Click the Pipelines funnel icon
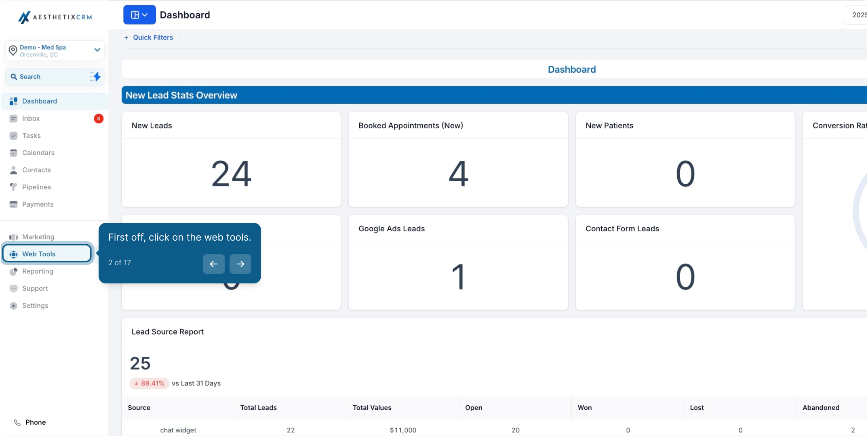Viewport: 868px width, 436px height. (x=13, y=187)
